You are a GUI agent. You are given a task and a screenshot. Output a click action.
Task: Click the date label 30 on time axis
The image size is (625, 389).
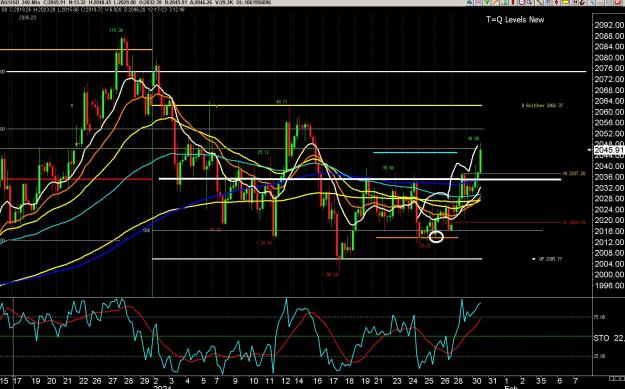click(x=477, y=381)
